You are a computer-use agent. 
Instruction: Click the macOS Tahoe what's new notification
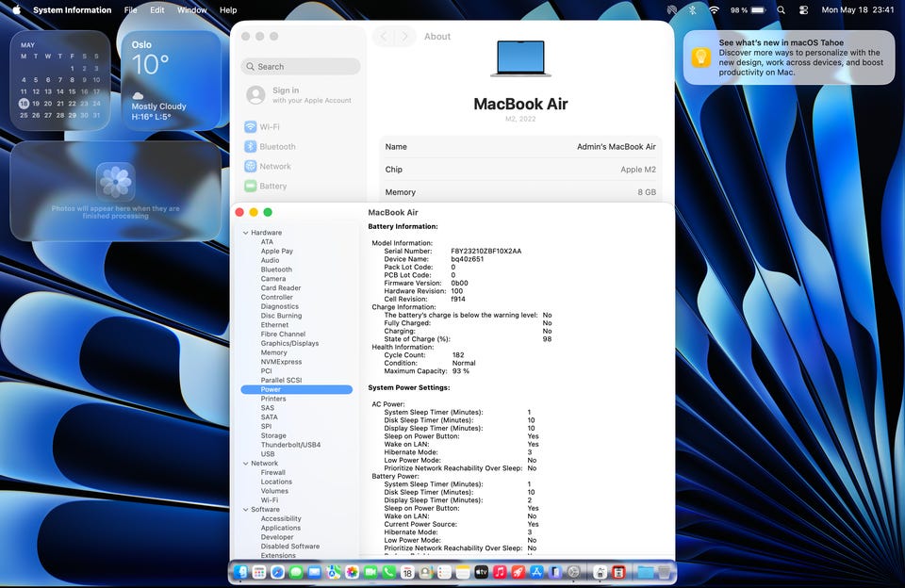[x=789, y=57]
